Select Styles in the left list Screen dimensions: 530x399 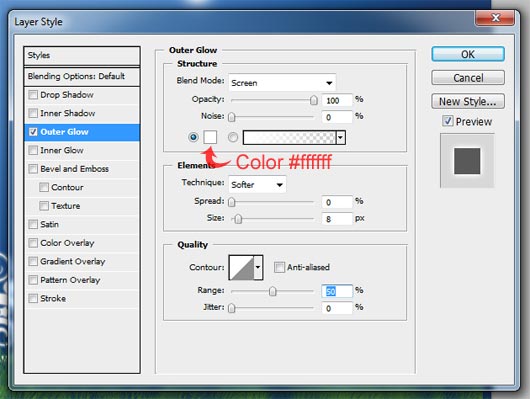pyautogui.click(x=82, y=55)
